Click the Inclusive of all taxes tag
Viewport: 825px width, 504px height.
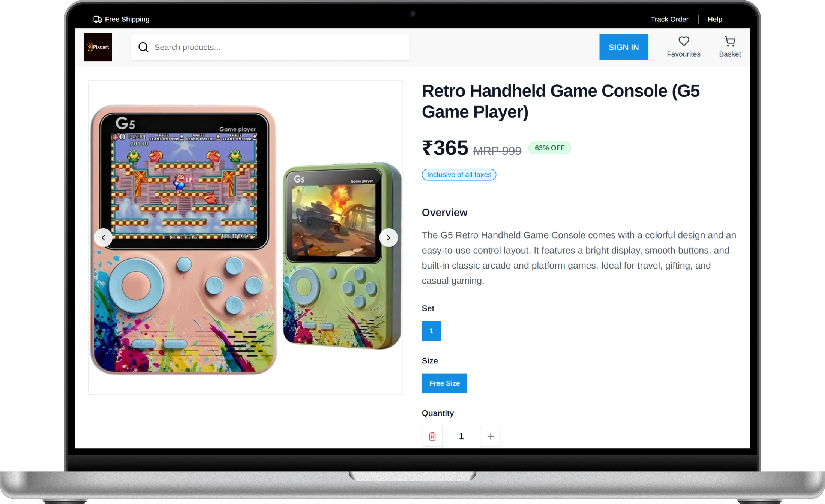[x=459, y=175]
